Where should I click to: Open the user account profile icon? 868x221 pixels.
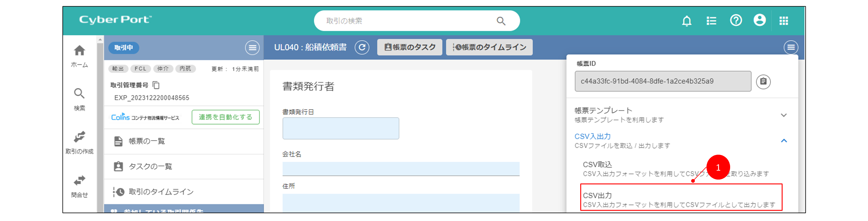[759, 20]
